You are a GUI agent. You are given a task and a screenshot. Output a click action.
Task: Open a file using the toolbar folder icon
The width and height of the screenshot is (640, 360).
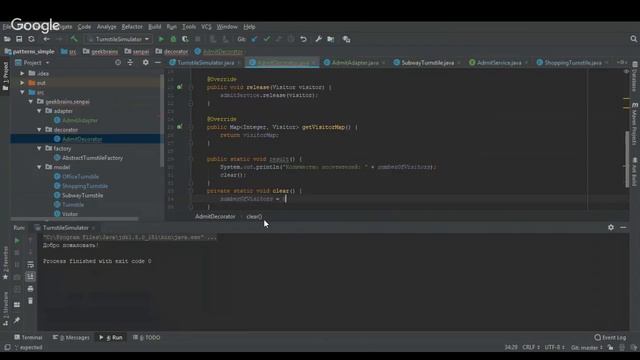coord(7,39)
